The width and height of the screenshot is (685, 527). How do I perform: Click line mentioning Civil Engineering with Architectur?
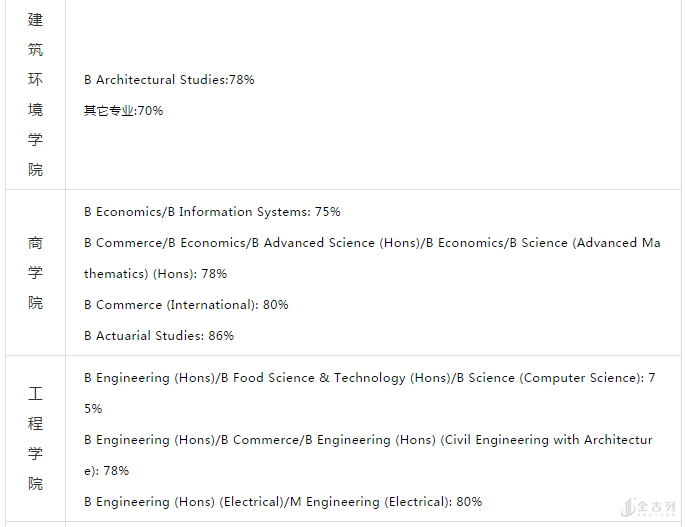tap(368, 440)
